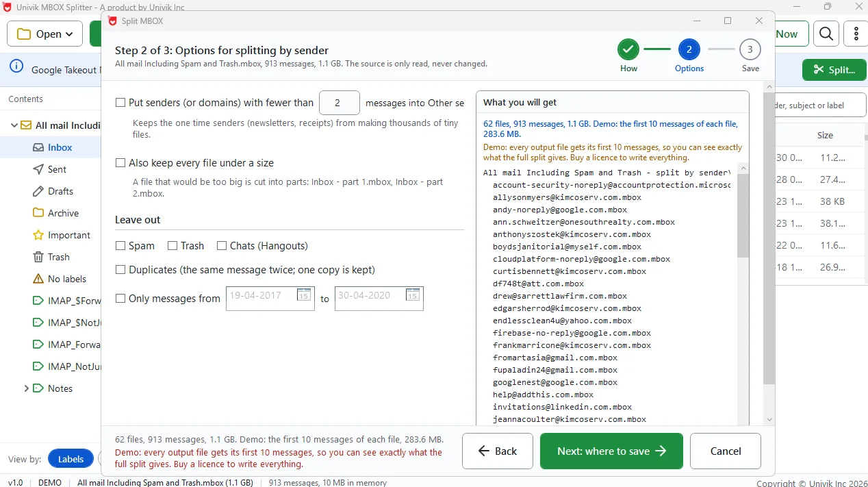Open the three-dot more options menu
Screen dimensions: 868x487
tap(856, 34)
